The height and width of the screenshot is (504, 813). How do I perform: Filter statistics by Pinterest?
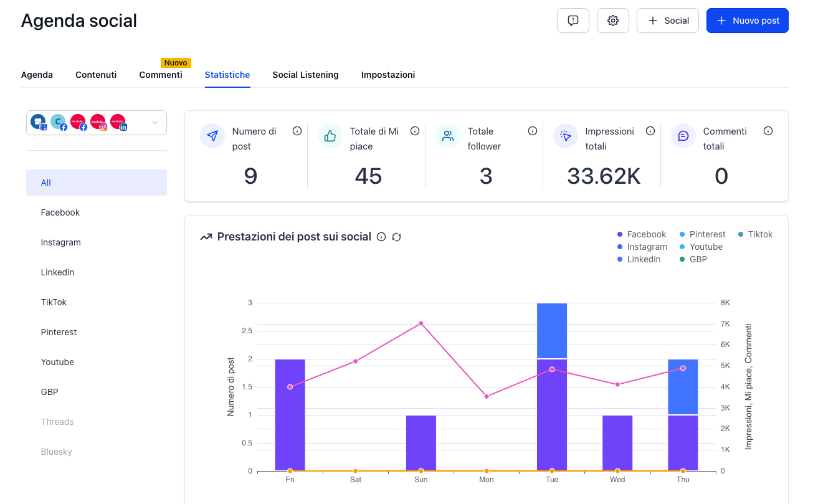coord(97,332)
